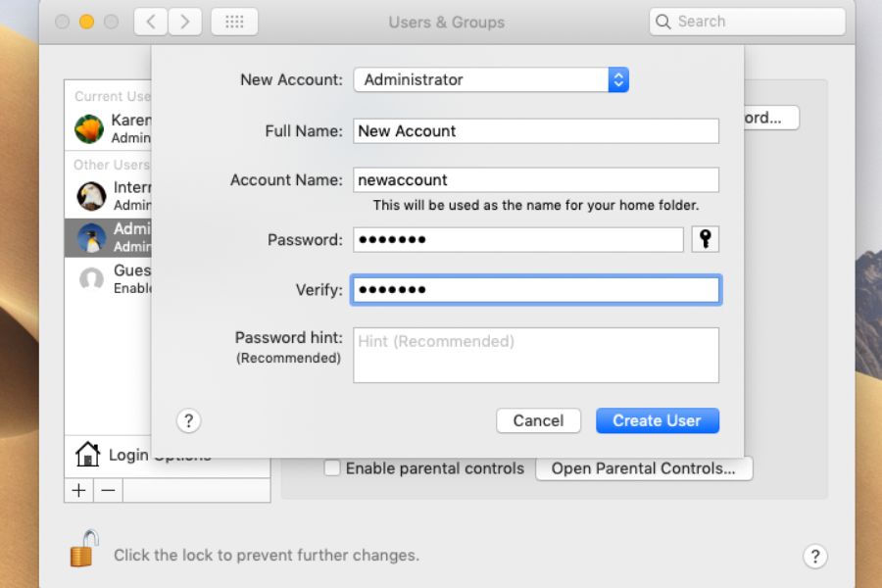Click the minus button to remove a user
The image size is (882, 588).
(x=108, y=490)
